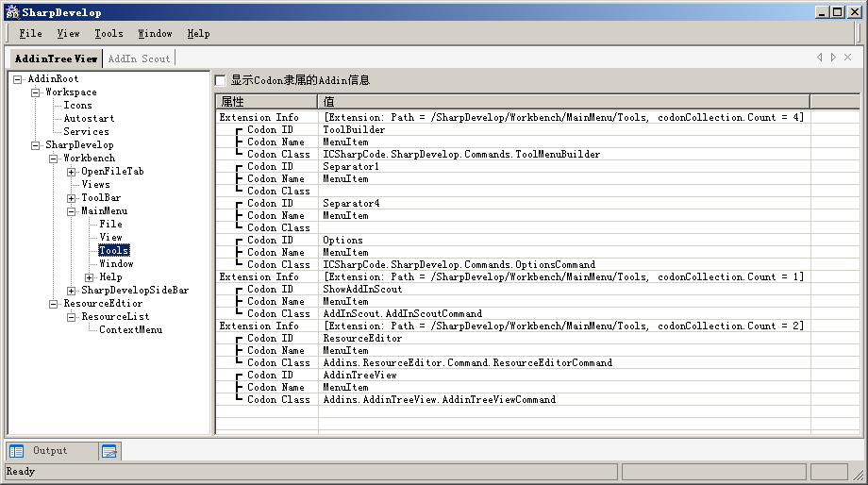Select the Views tree item

pos(95,184)
